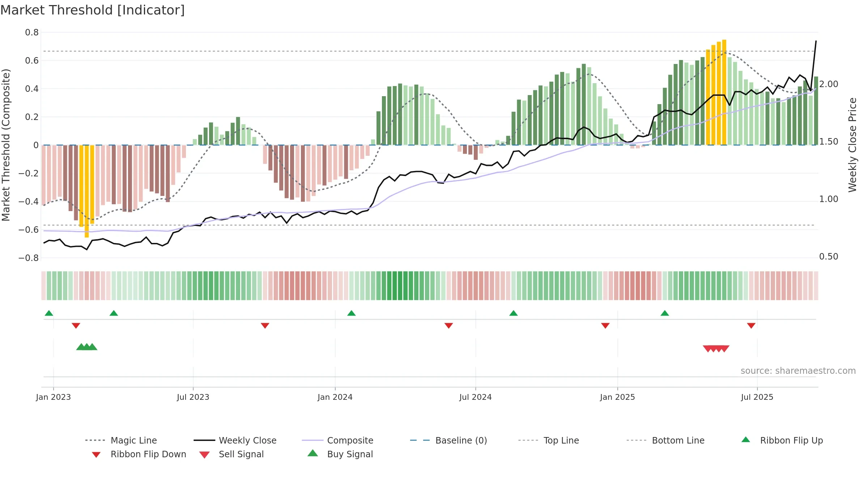Click the 1.00 right axis tick label
Image resolution: width=868 pixels, height=488 pixels.
[829, 199]
